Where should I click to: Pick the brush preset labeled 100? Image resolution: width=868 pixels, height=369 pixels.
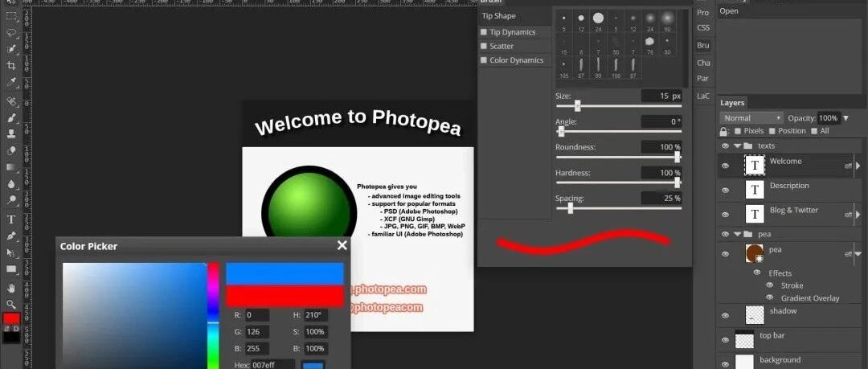click(x=616, y=68)
